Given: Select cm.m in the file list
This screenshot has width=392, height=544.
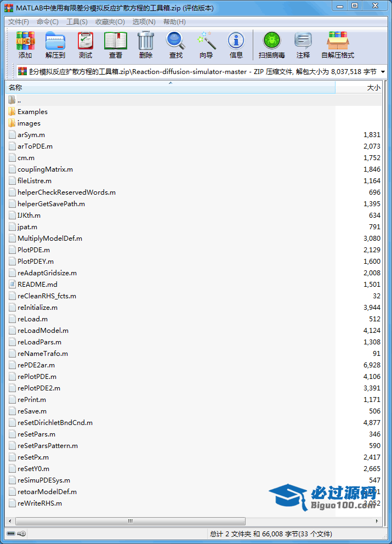Looking at the screenshot, I should [x=26, y=157].
